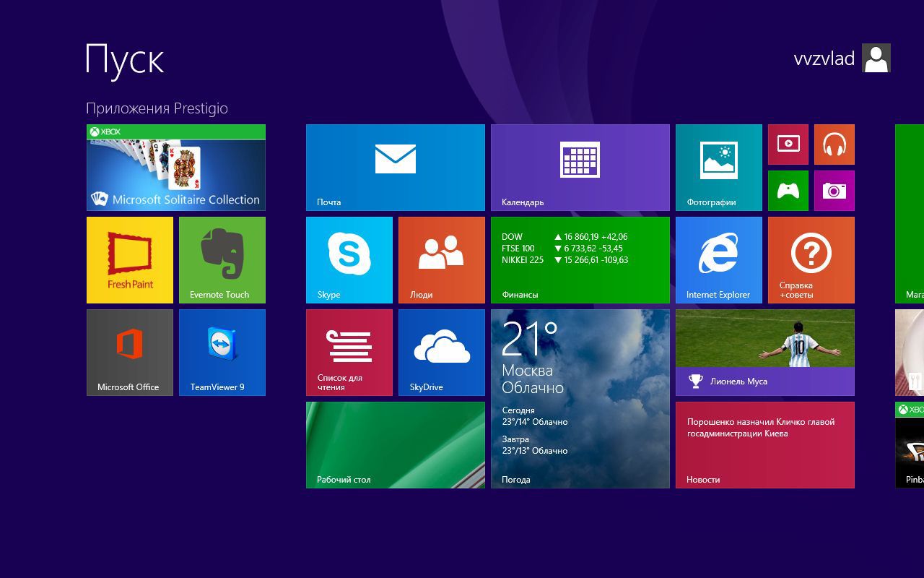Click the FTSE 100 index row
This screenshot has width=924, height=578.
coord(562,249)
